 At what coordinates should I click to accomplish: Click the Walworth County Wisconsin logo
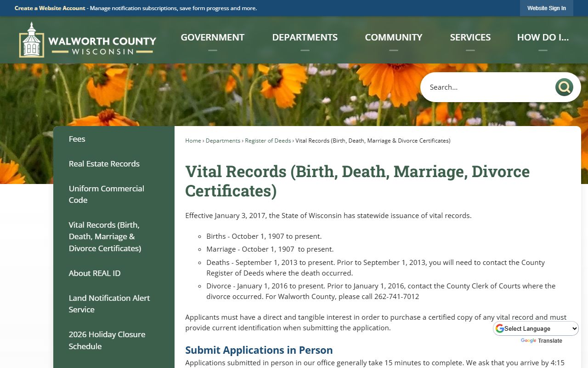pyautogui.click(x=87, y=40)
